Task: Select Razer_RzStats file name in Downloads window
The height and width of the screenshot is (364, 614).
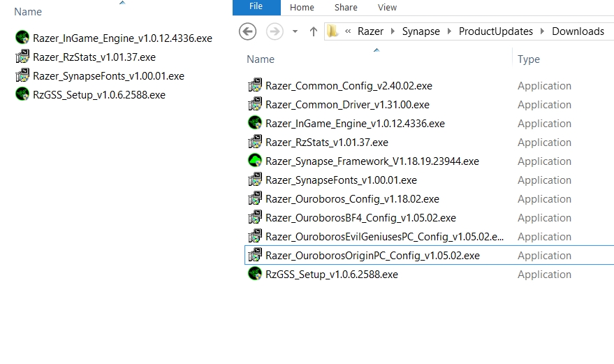Action: pos(327,143)
